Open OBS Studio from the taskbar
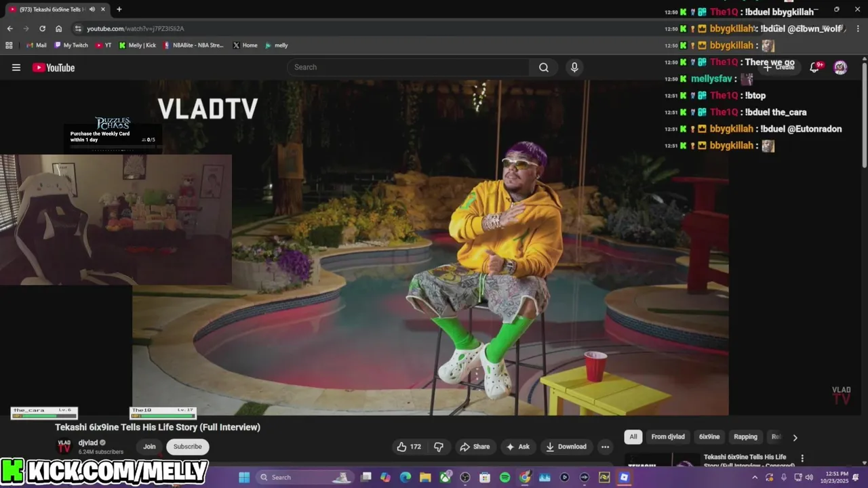868x488 pixels. [465, 477]
